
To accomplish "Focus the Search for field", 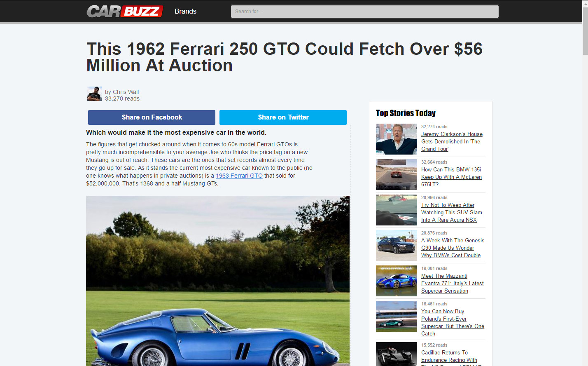I will 364,12.
